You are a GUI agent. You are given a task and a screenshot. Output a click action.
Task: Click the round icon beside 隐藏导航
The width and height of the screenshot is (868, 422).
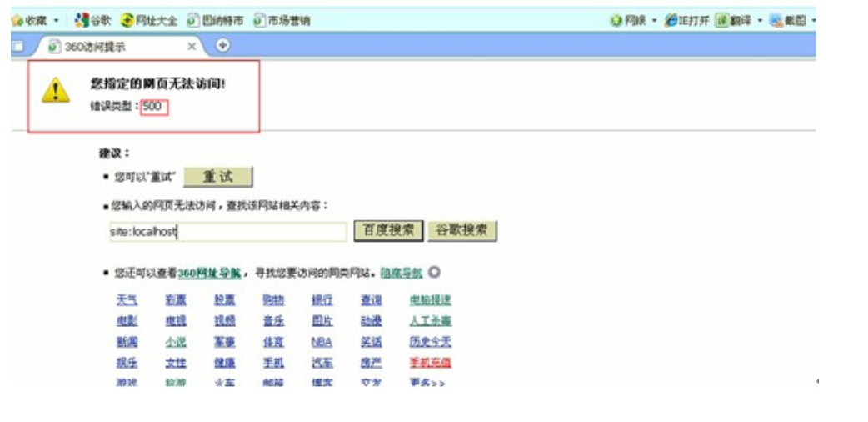pyautogui.click(x=434, y=273)
